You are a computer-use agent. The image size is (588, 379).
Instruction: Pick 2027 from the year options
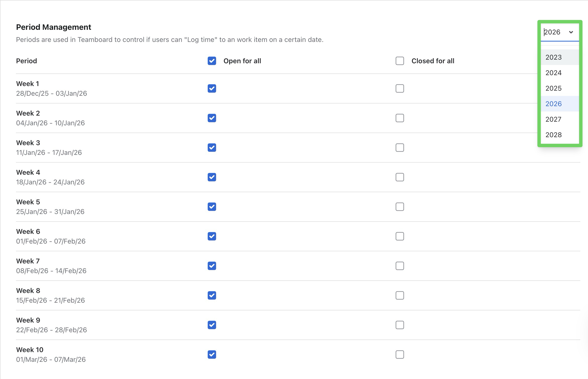[x=553, y=119]
